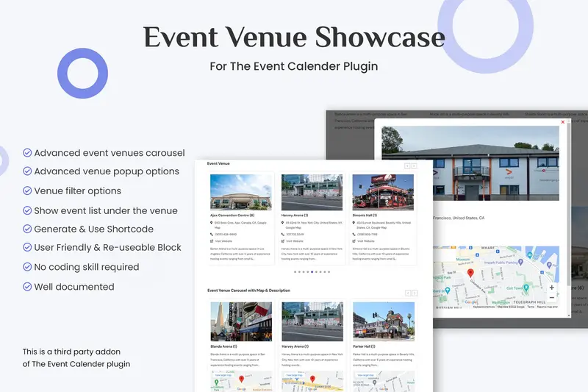Zoom out on the popup map

(552, 297)
